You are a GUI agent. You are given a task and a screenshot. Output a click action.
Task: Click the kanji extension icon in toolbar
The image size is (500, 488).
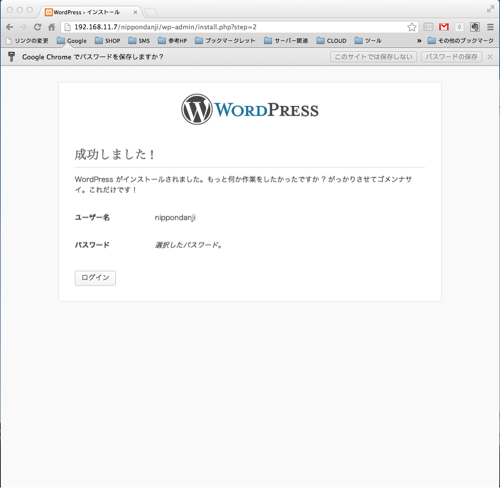475,27
